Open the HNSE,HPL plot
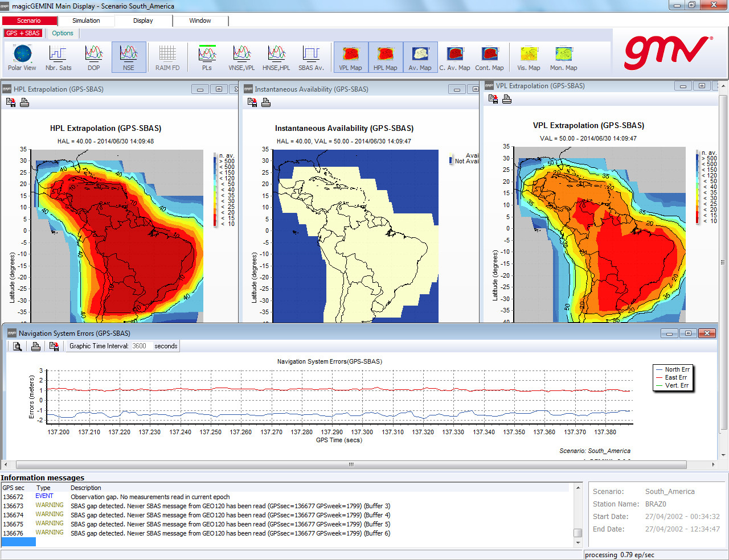The height and width of the screenshot is (560, 729). pyautogui.click(x=276, y=57)
